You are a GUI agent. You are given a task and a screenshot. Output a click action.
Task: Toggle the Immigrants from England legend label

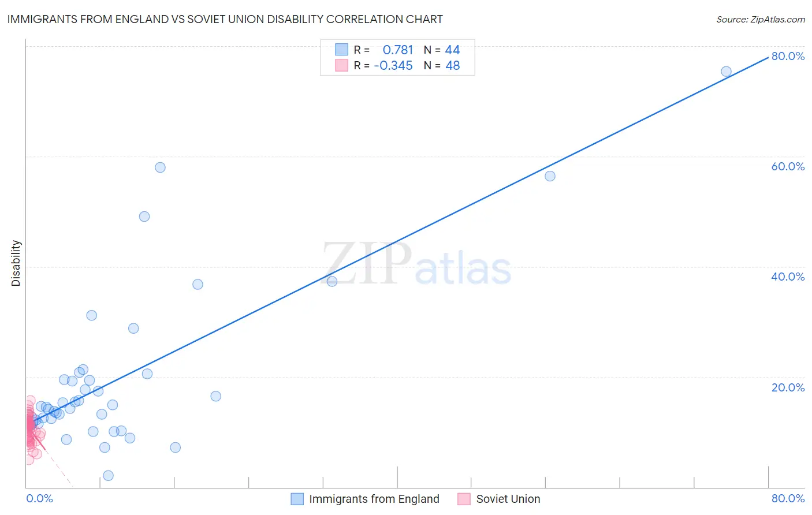pos(374,499)
